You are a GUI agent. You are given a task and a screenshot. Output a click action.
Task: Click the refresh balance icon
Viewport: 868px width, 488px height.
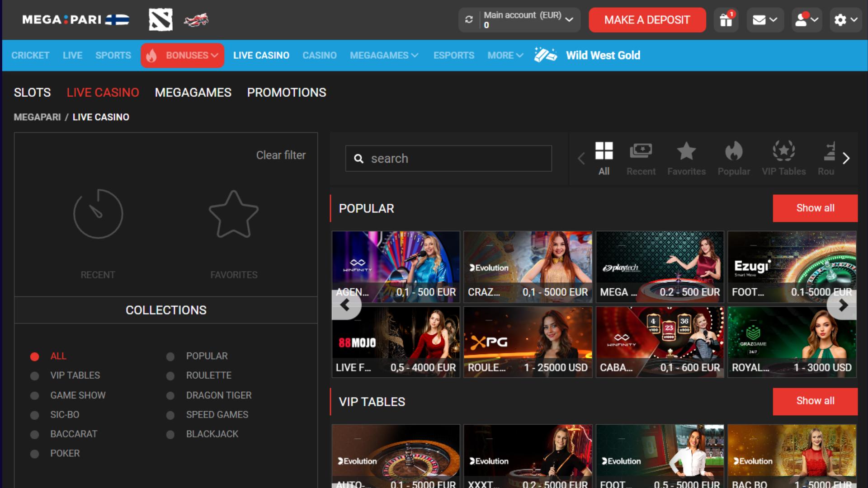(469, 20)
